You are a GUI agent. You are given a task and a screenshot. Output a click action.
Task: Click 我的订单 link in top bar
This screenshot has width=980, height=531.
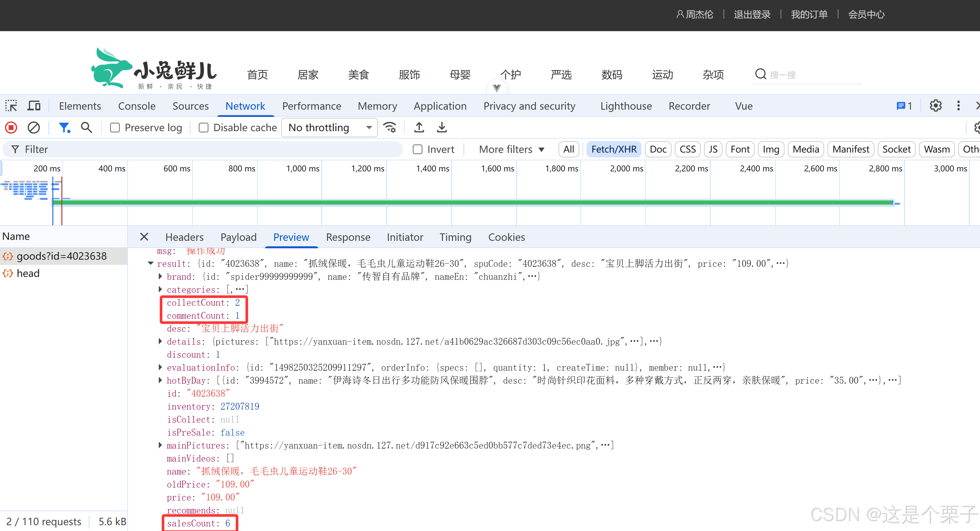[x=809, y=15]
